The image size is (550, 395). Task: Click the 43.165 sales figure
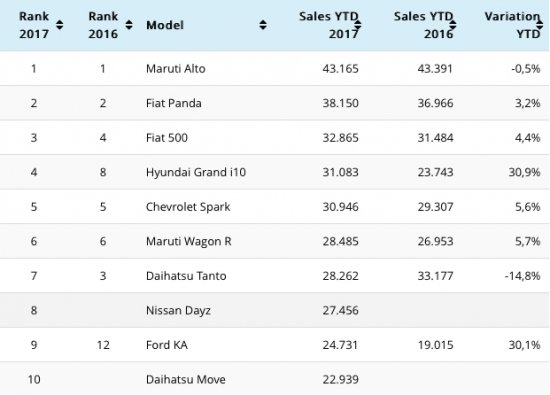click(x=341, y=68)
